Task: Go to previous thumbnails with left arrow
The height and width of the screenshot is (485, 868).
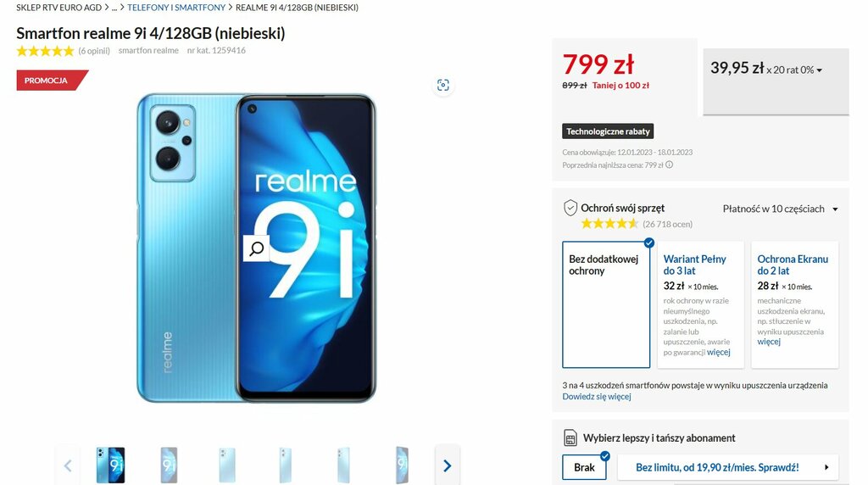Action: (x=68, y=465)
